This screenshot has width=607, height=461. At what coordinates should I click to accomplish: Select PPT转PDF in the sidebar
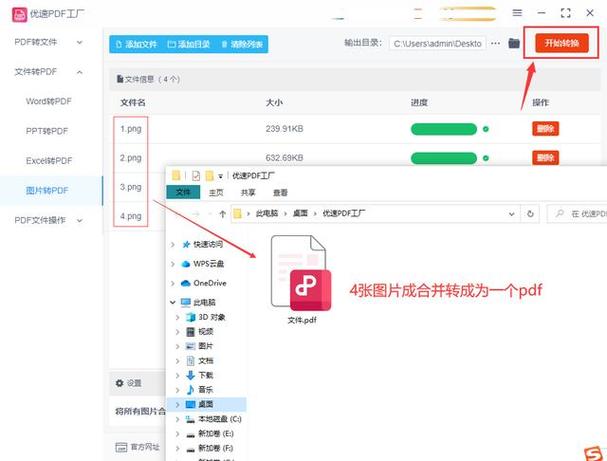point(47,131)
